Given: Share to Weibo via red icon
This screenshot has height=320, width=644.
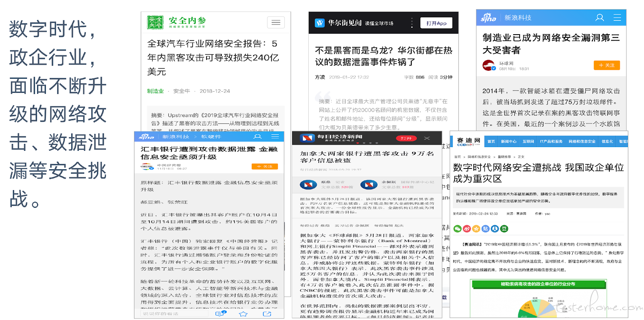Looking at the screenshot, I should (x=467, y=229).
